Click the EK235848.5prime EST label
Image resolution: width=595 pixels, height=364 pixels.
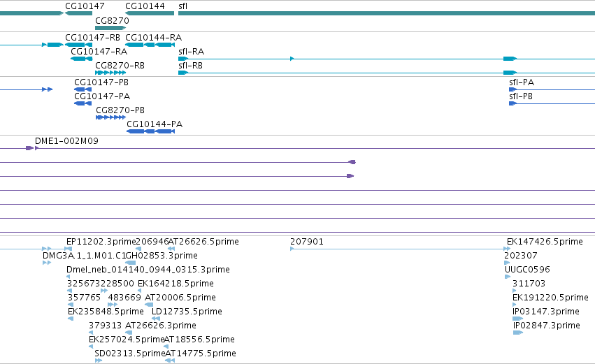click(106, 312)
